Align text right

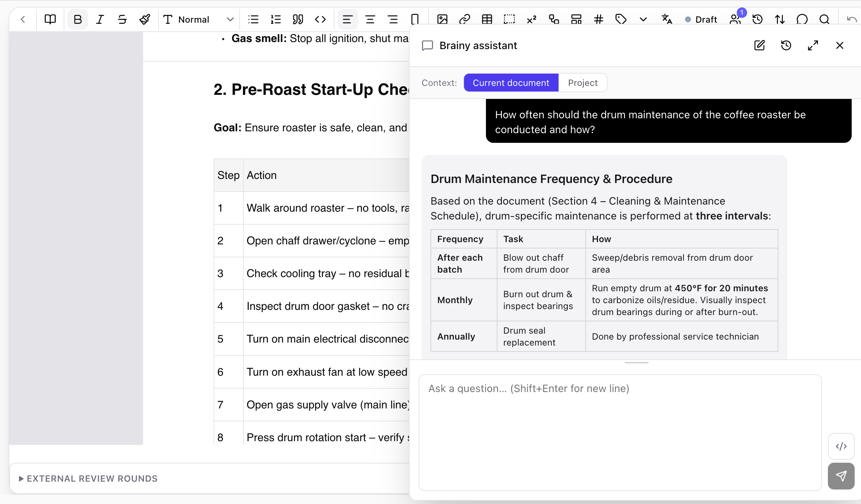click(x=393, y=19)
